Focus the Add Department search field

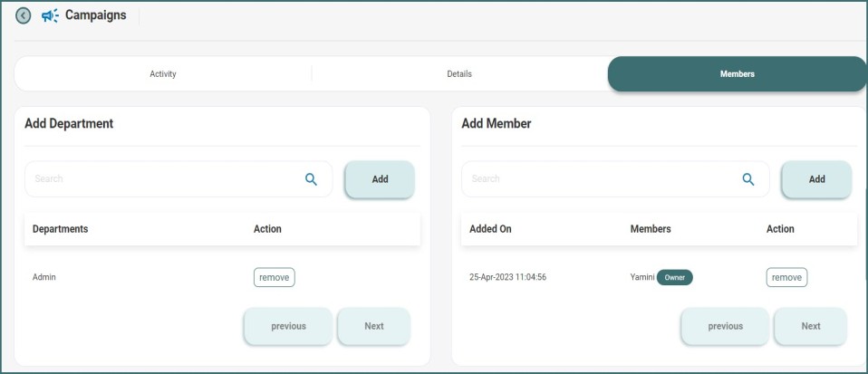pos(163,179)
